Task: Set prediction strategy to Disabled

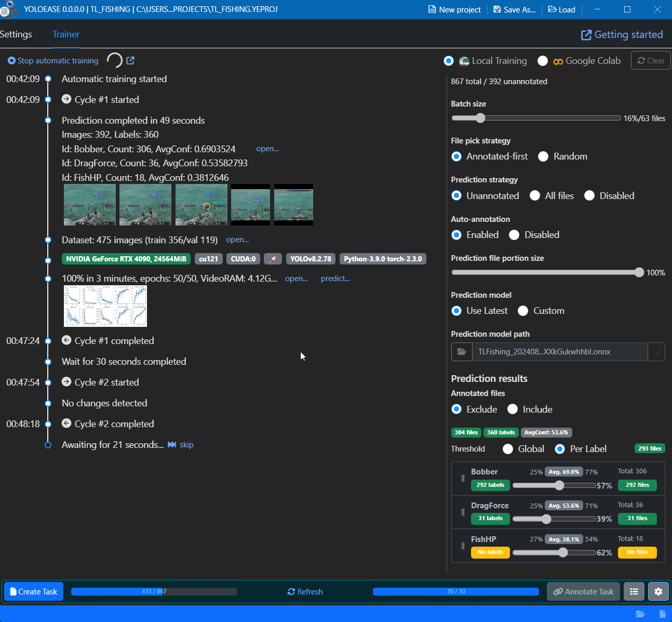Action: [x=589, y=195]
